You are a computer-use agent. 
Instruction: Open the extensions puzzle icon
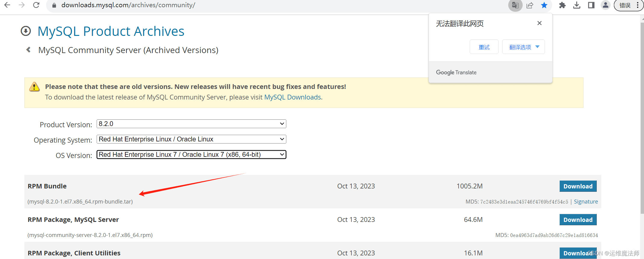562,5
